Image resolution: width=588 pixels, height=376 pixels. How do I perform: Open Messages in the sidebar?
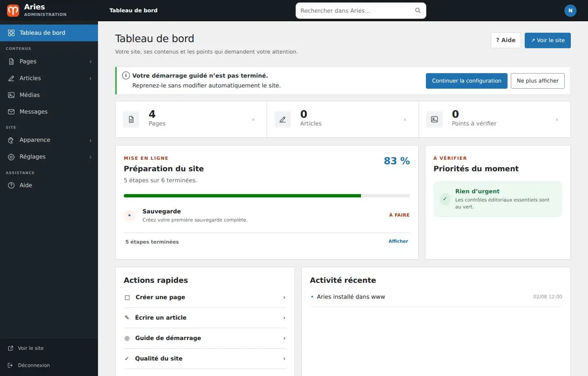49,112
